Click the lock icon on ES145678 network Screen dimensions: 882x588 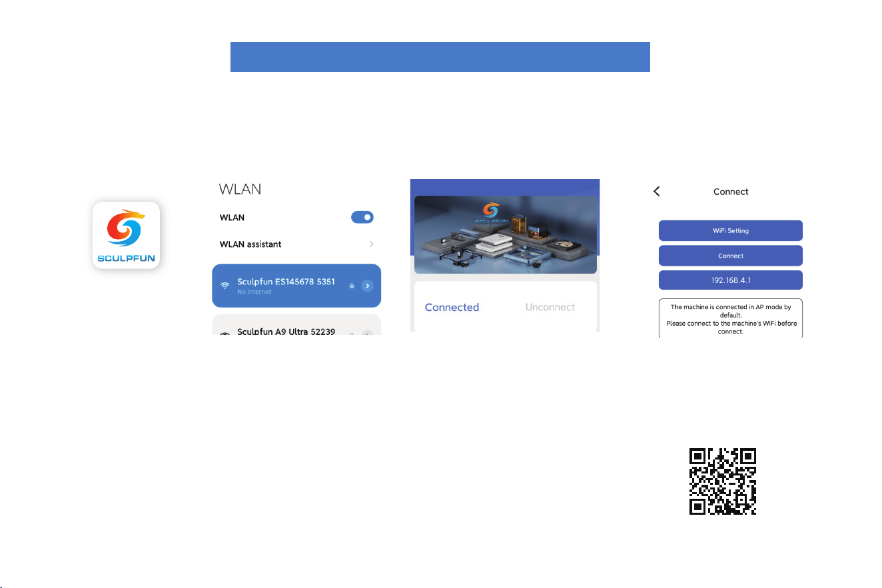pos(351,286)
